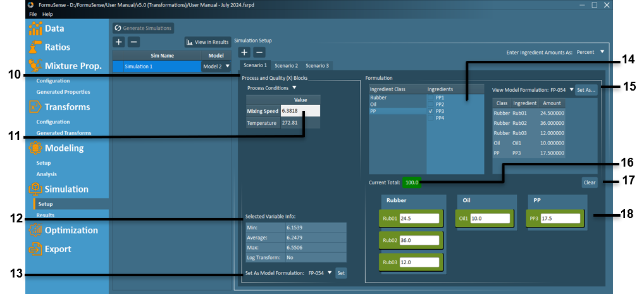Click the Rub02 amount field

pos(419,240)
